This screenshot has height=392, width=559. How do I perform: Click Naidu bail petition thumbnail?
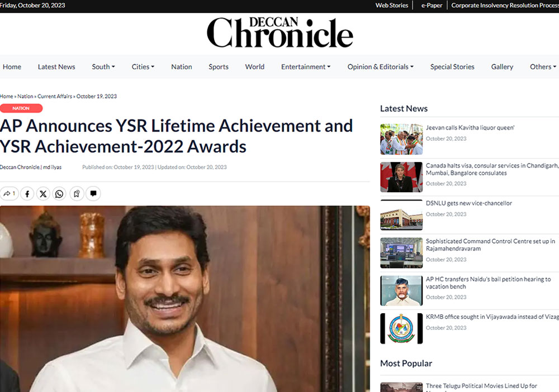[401, 290]
